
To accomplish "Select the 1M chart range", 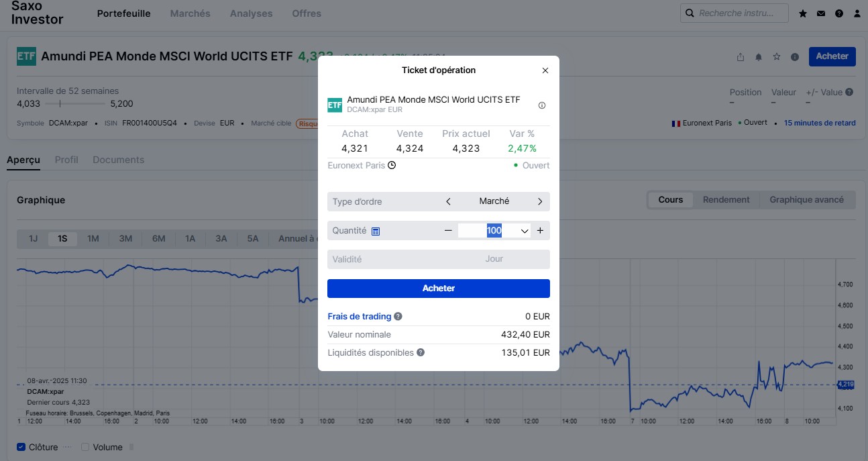I will coord(93,238).
